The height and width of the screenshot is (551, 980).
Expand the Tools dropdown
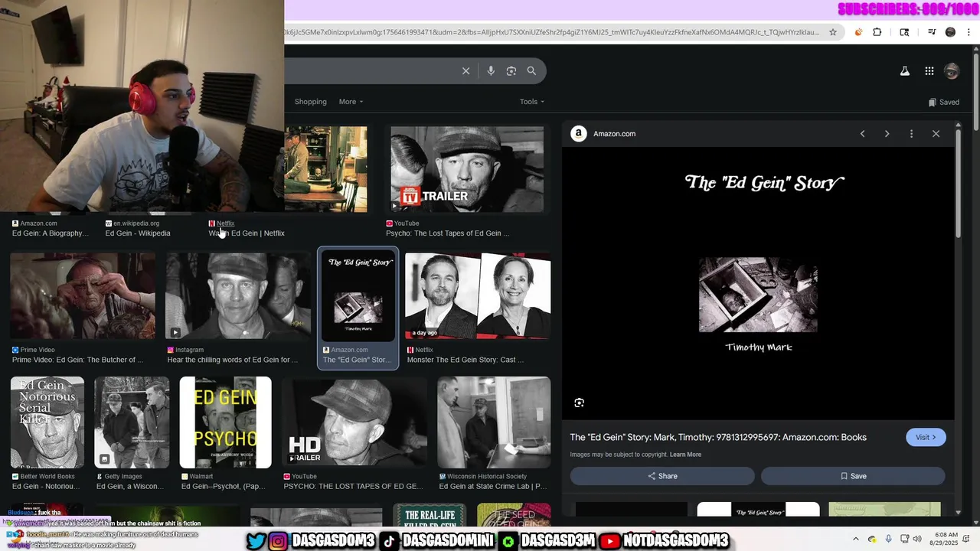532,102
